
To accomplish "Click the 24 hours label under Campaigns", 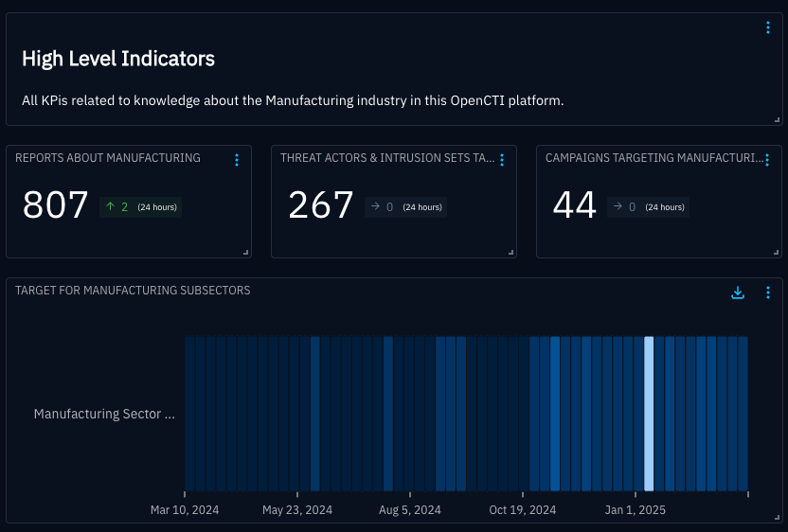I will click(665, 207).
